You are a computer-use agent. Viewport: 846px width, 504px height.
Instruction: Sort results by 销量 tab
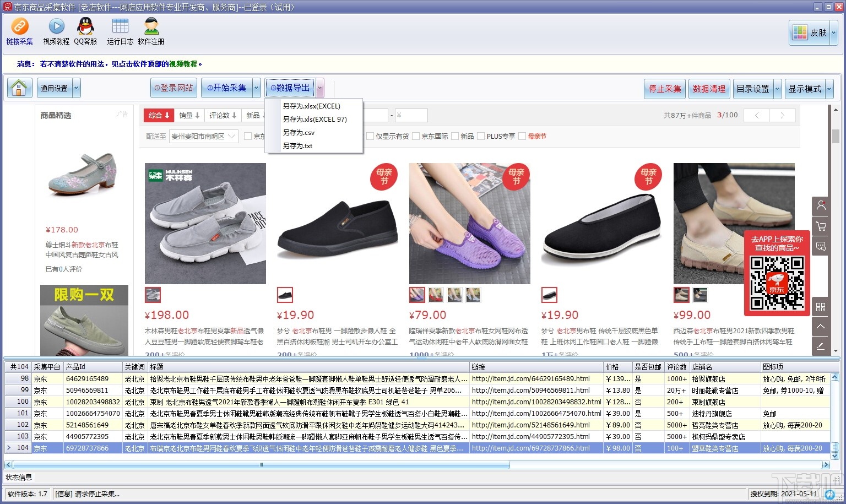[189, 115]
